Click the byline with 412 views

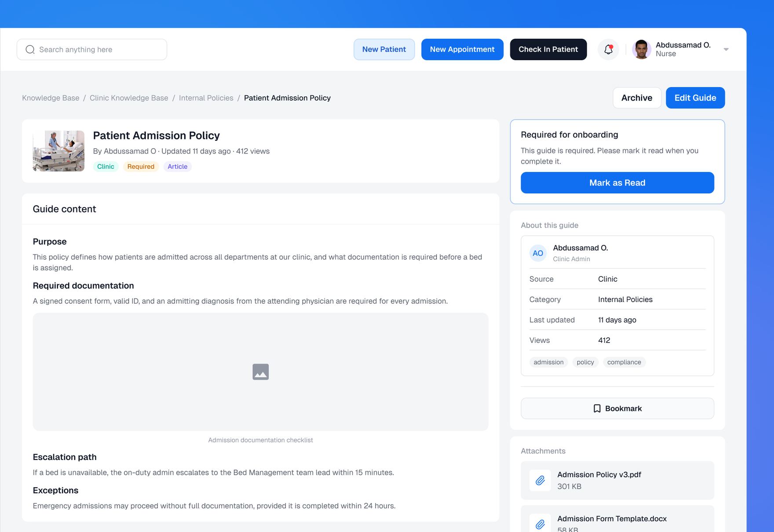tap(181, 151)
